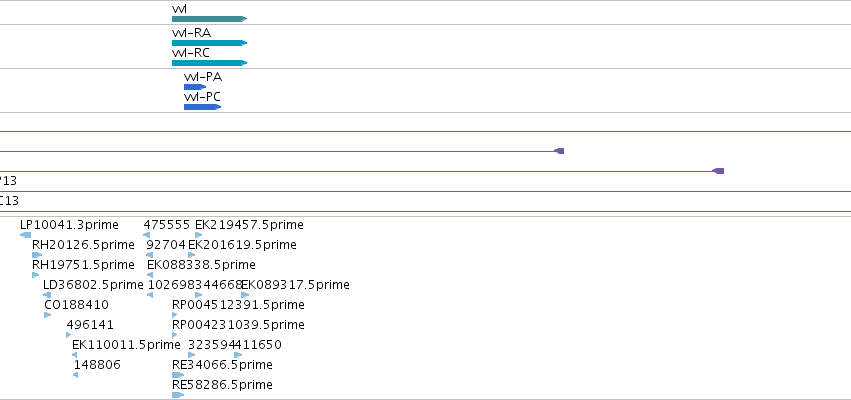Select the 496141 arrow marker
851x400 pixels.
(69, 335)
